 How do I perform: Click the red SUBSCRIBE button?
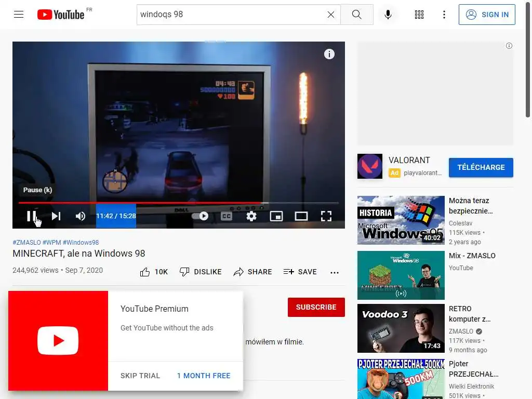(316, 307)
